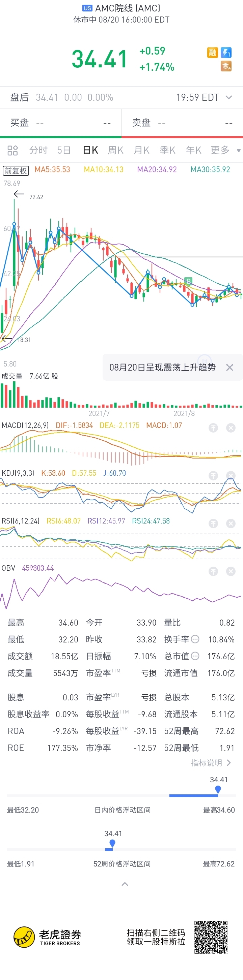Move the KDJ indicator to top
The height and width of the screenshot is (980, 243).
click(213, 476)
